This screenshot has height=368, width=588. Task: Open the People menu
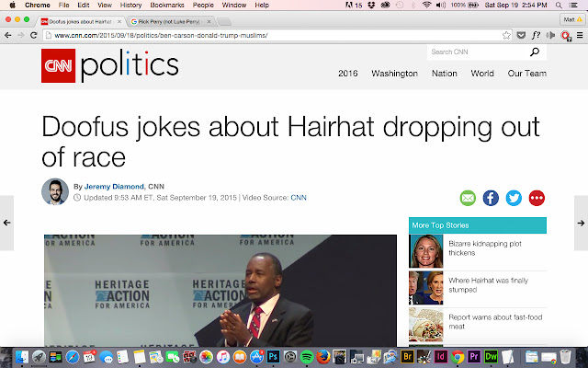pyautogui.click(x=203, y=5)
